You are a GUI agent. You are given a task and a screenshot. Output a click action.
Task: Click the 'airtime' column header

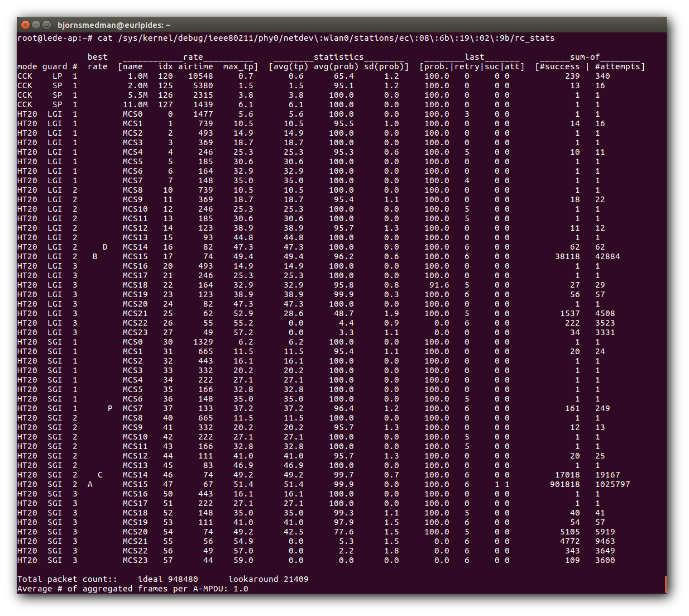(x=195, y=66)
